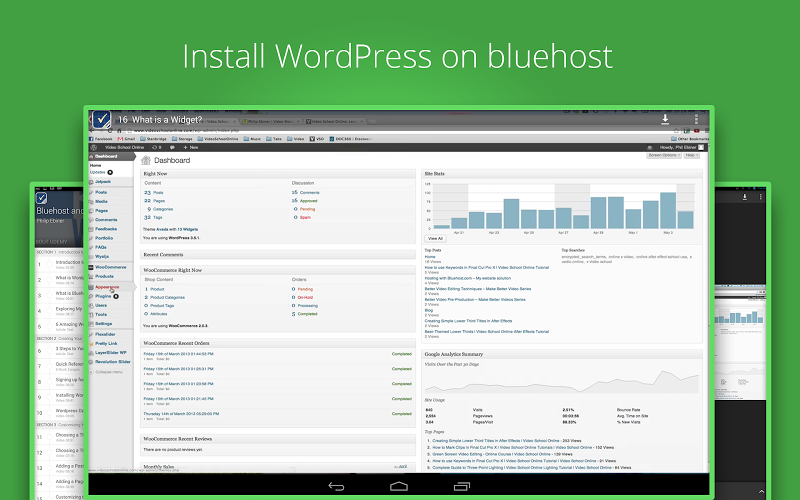Open the 9 Categories link
Screen dimensions: 800x500
pos(160,209)
